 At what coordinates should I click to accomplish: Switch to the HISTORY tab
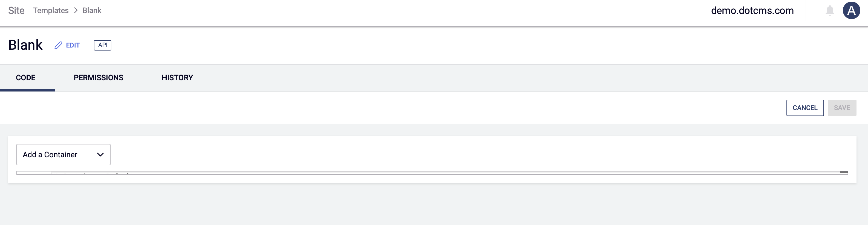[x=177, y=78]
